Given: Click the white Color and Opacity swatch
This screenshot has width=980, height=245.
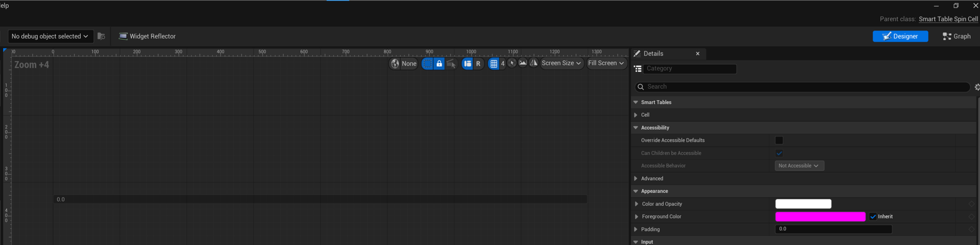Looking at the screenshot, I should [803, 204].
